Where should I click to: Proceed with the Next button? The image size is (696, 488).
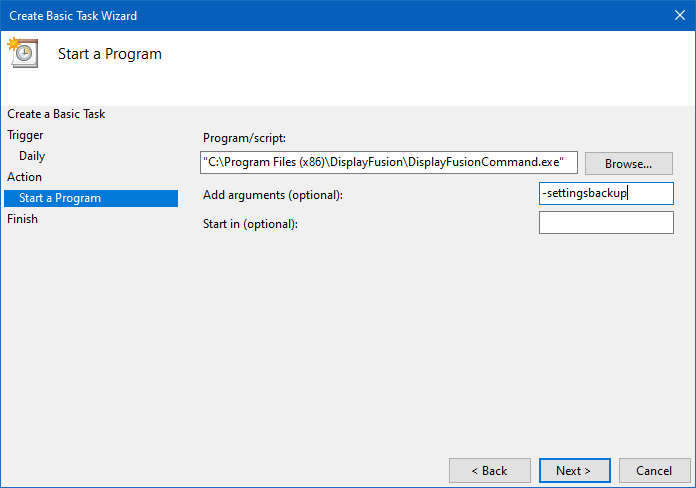pos(574,470)
